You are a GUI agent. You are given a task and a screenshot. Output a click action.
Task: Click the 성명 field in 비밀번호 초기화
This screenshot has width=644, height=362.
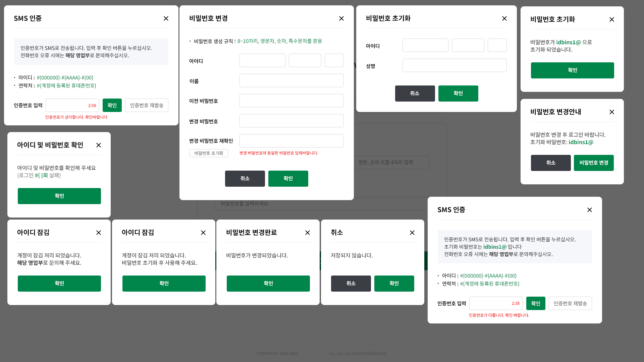(x=454, y=65)
